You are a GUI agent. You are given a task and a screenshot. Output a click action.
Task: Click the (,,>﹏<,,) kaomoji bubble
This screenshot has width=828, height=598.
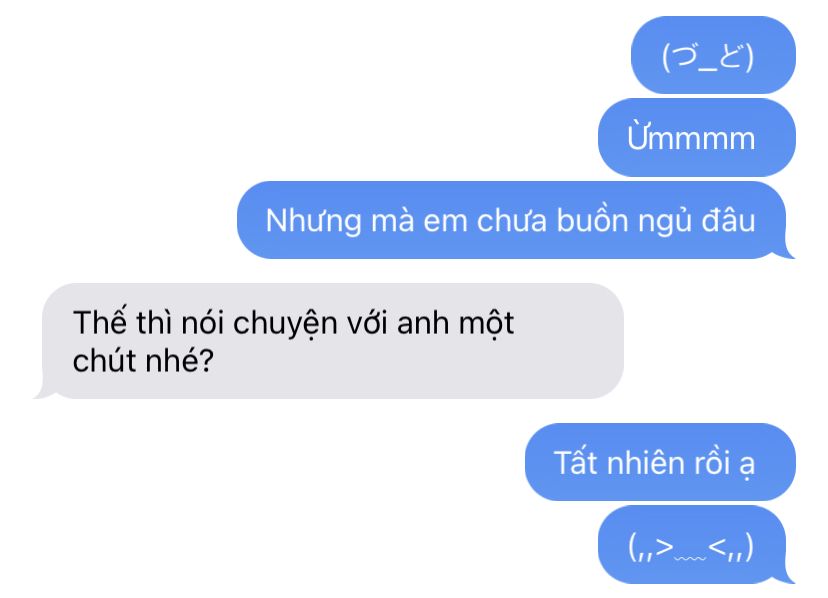[696, 544]
